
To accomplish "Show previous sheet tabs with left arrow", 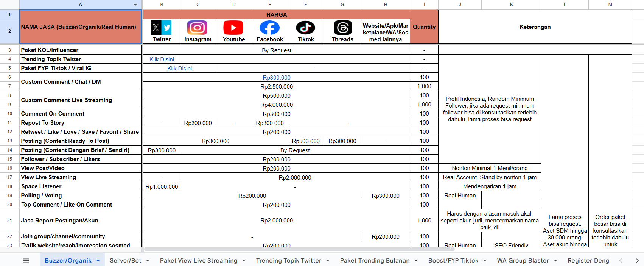I will pos(621,260).
